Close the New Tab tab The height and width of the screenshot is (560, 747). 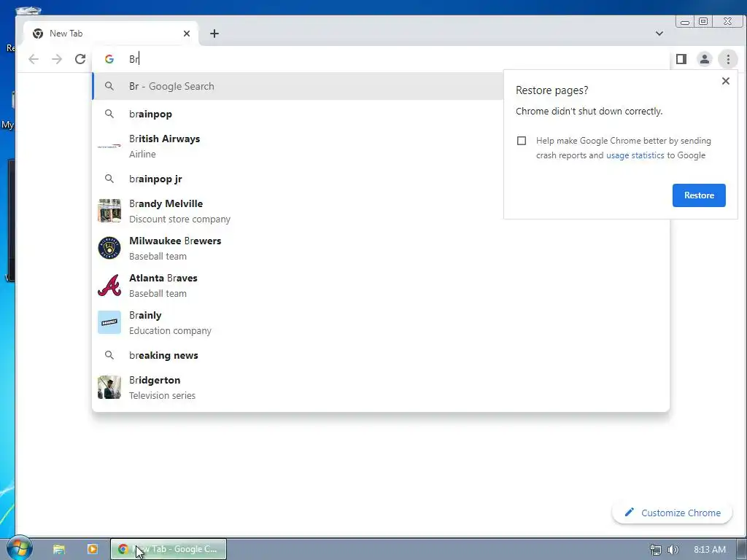[187, 34]
